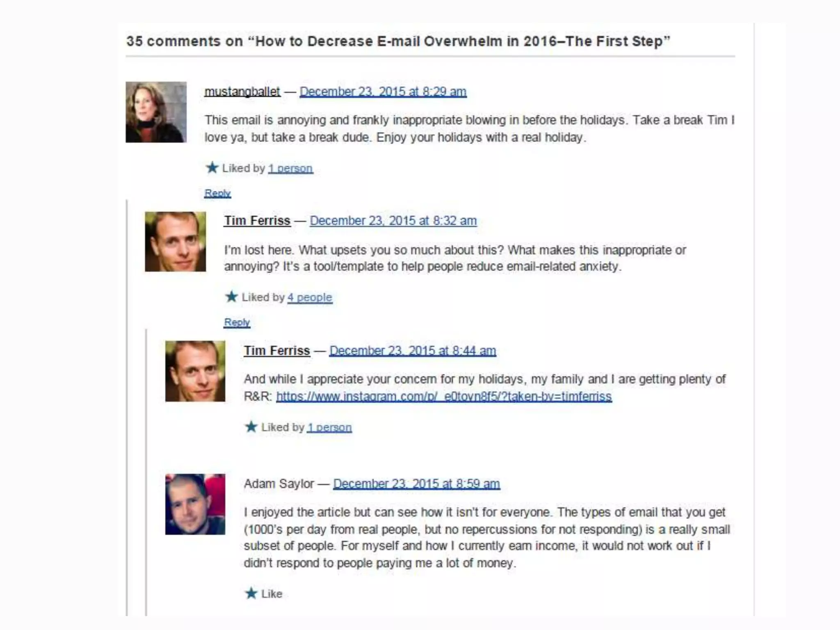Open the Tim Ferriss author link on the 8:32 am comment
The height and width of the screenshot is (630, 840).
tap(257, 221)
